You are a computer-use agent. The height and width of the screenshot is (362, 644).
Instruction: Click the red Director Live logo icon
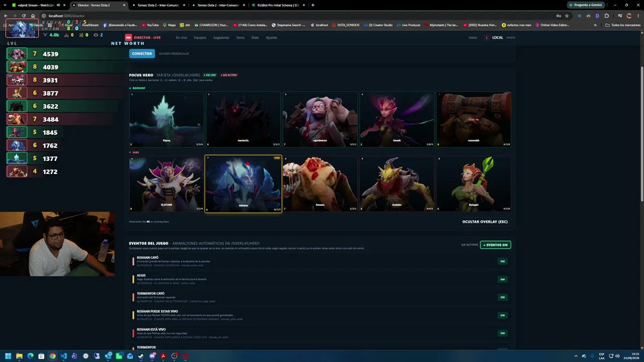[128, 37]
